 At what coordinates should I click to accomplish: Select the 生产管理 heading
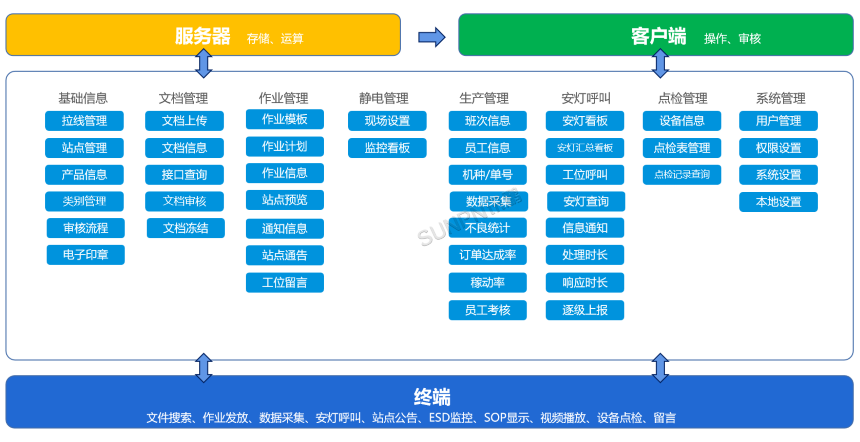(484, 98)
